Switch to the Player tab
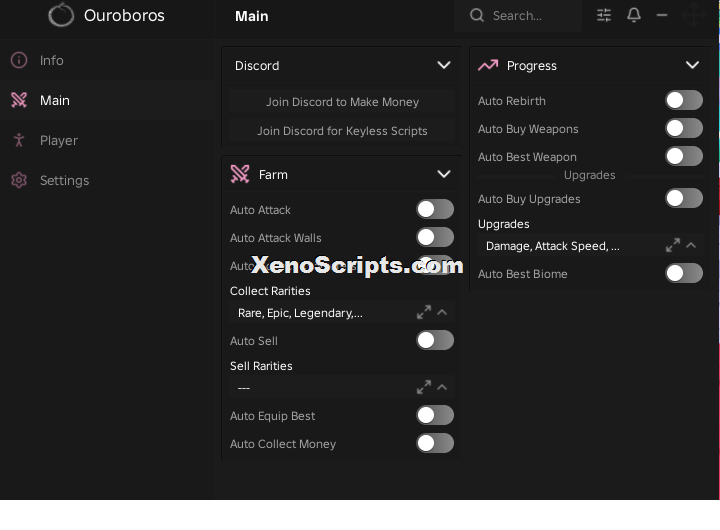Screen dimensions: 720x530 click(x=107, y=140)
